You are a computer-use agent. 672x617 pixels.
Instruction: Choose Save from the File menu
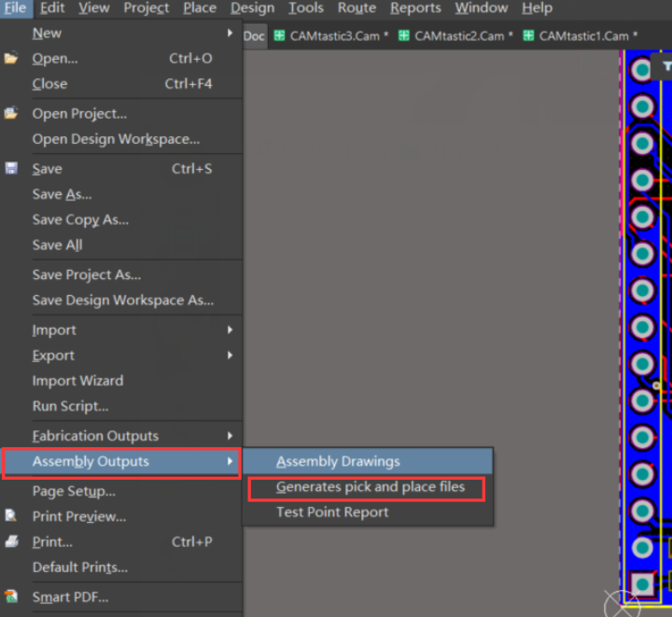coord(121,168)
